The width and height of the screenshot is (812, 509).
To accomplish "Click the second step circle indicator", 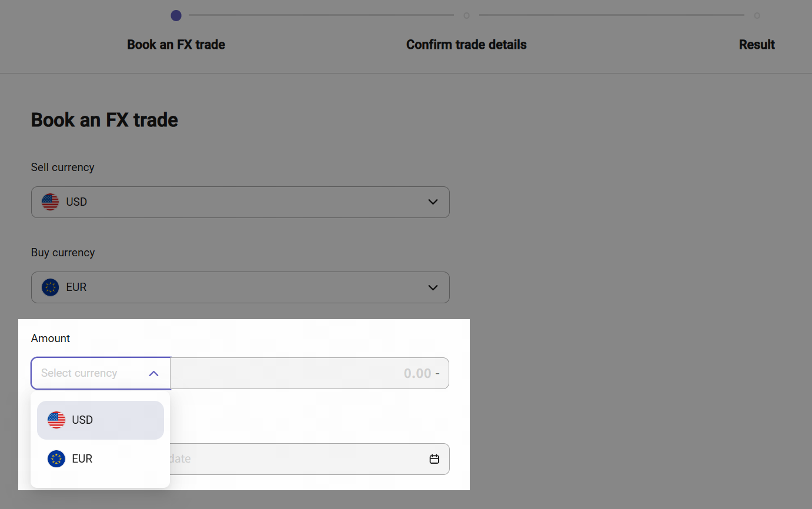I will click(466, 16).
